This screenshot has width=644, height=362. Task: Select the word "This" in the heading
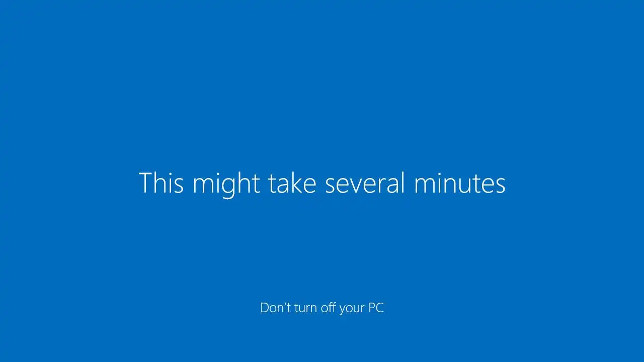coord(161,183)
